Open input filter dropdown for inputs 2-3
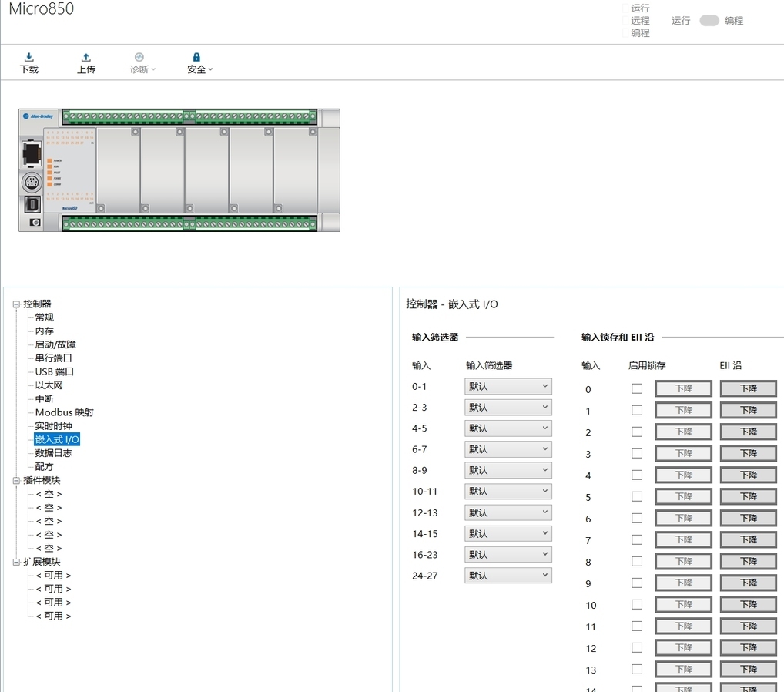784x692 pixels. point(508,408)
